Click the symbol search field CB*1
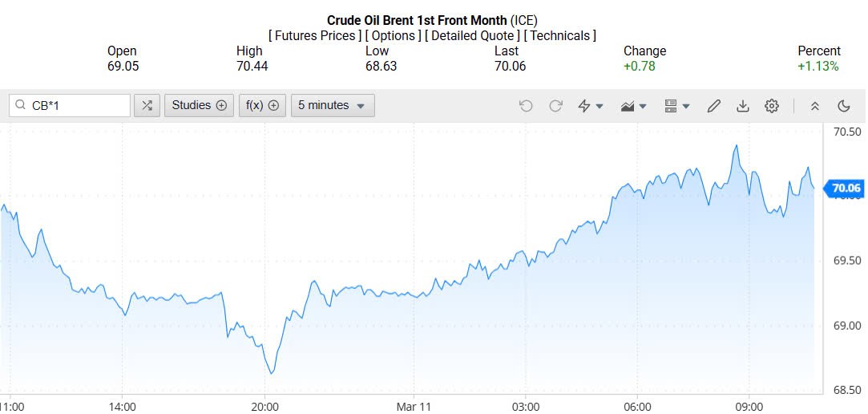 (x=76, y=105)
